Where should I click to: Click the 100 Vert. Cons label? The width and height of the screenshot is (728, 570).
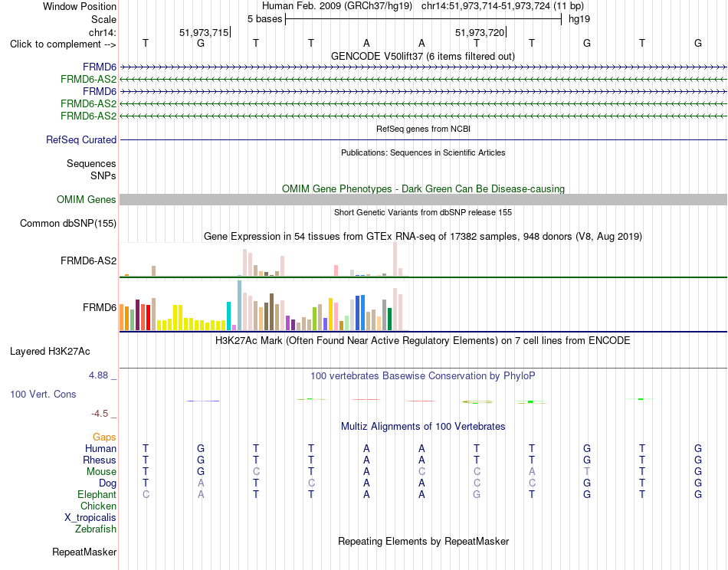tap(43, 394)
